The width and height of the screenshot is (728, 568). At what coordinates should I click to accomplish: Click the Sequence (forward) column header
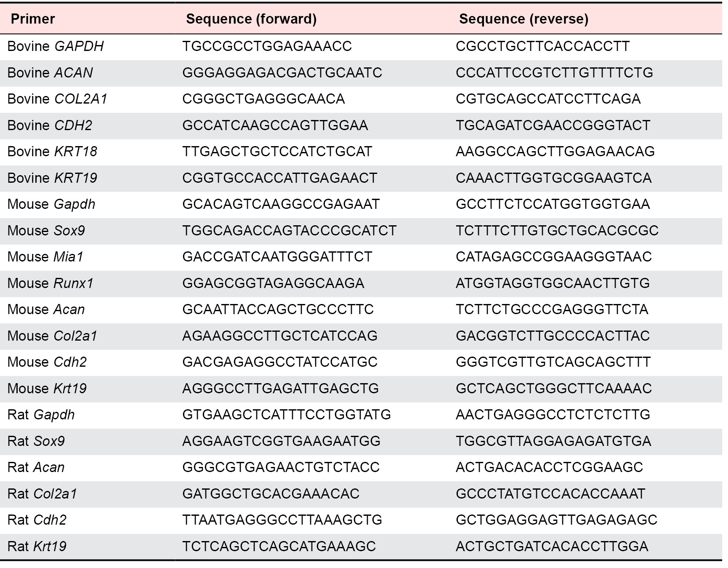click(x=251, y=19)
